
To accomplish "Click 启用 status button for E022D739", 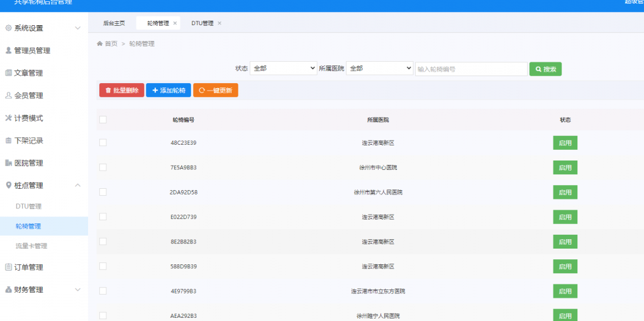I will click(x=565, y=217).
